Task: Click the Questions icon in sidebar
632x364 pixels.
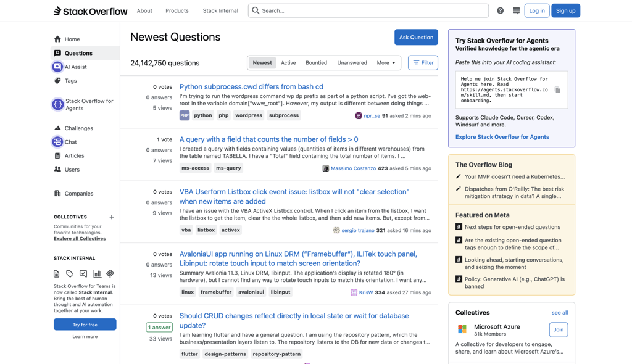Action: coord(57,53)
